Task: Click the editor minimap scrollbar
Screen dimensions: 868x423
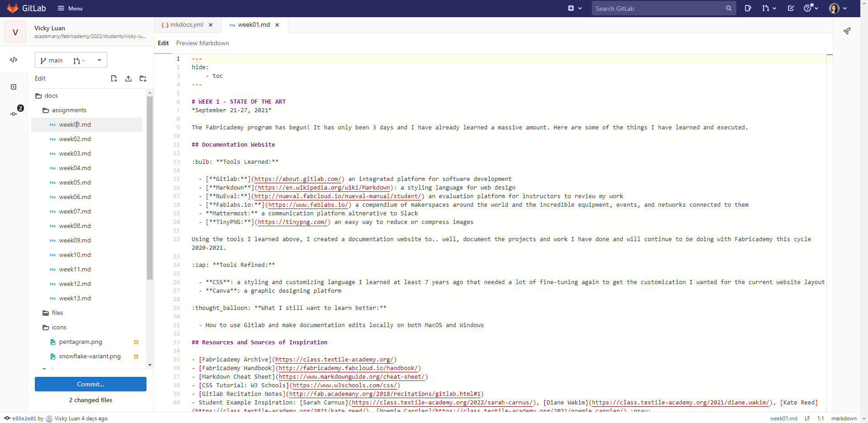Action: click(830, 233)
